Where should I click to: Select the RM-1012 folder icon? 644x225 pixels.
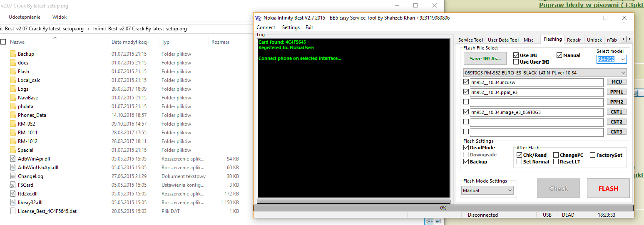tap(13, 141)
